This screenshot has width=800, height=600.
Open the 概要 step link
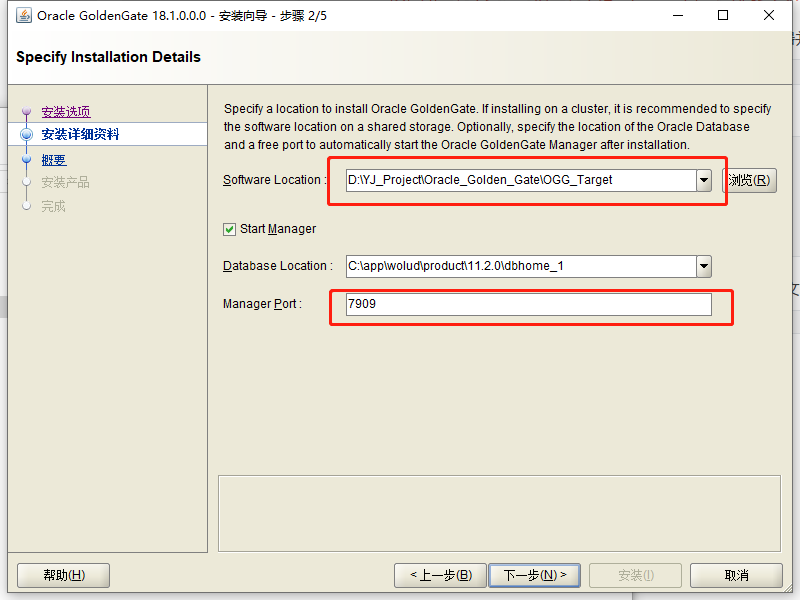[54, 160]
